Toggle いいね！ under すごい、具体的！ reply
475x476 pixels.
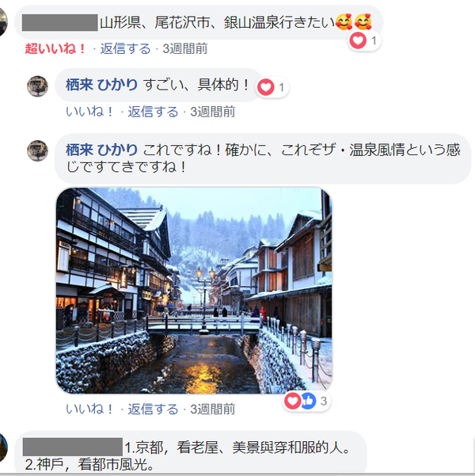point(89,112)
